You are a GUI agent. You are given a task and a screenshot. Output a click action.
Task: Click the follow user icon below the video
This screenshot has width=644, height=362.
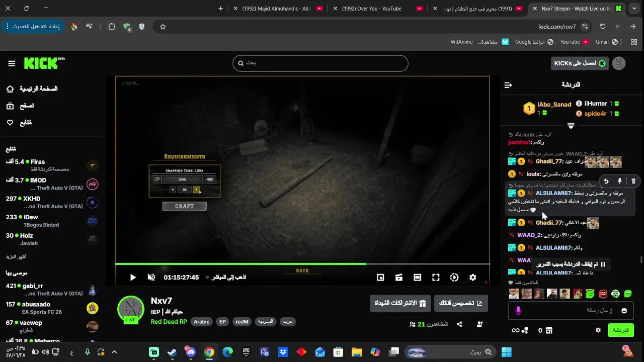pos(479,324)
